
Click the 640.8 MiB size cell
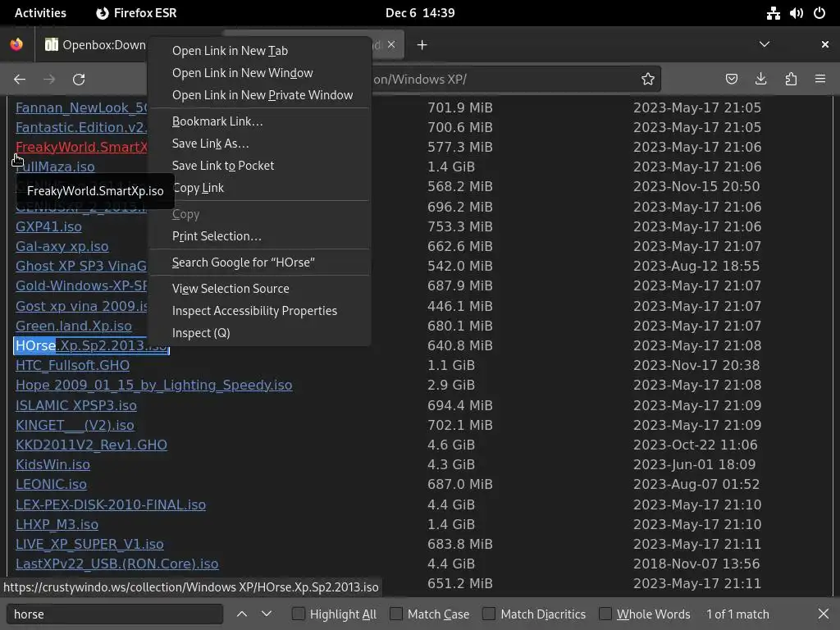(x=459, y=345)
